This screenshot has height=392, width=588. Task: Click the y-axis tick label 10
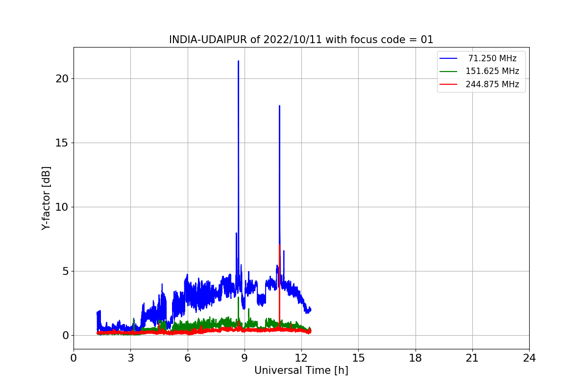tap(62, 207)
